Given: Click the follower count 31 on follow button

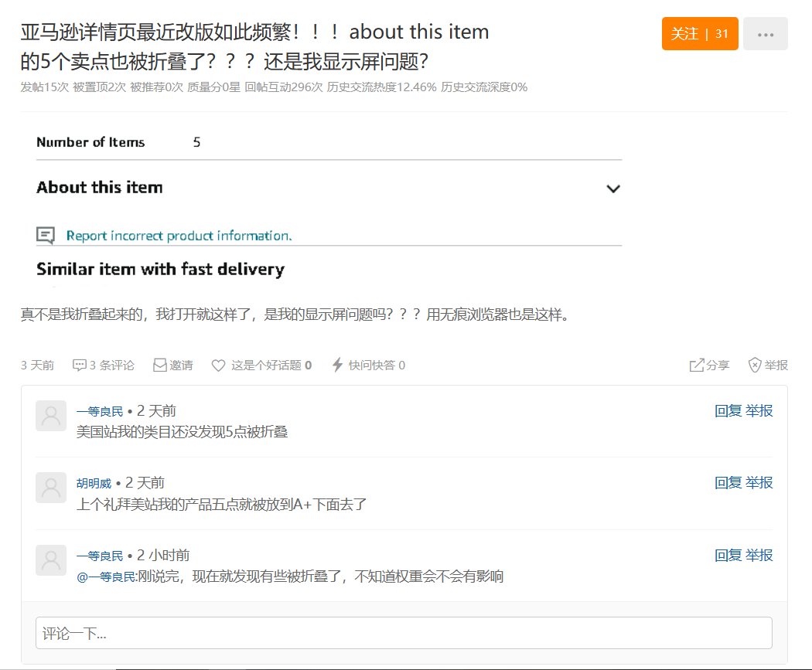Looking at the screenshot, I should 720,33.
